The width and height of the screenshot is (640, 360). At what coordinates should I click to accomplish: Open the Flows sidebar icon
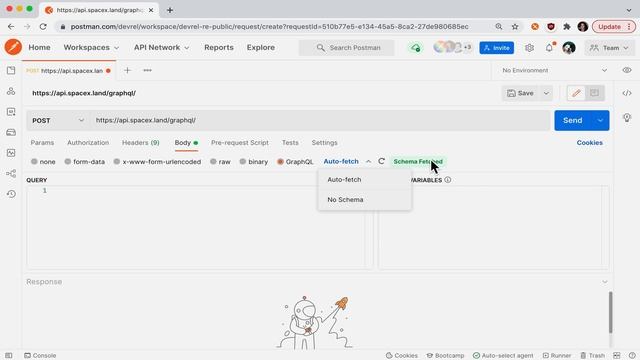[x=11, y=173]
